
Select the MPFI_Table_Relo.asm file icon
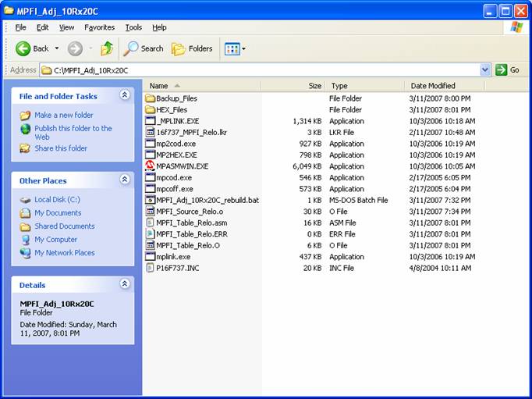point(150,223)
